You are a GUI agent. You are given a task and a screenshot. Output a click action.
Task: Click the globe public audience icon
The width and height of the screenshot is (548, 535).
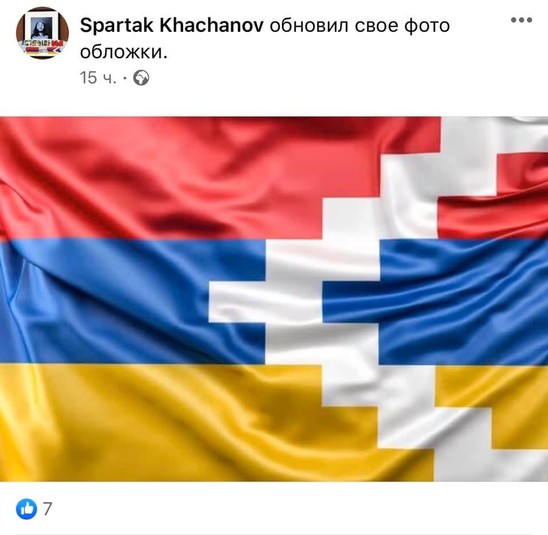click(141, 78)
